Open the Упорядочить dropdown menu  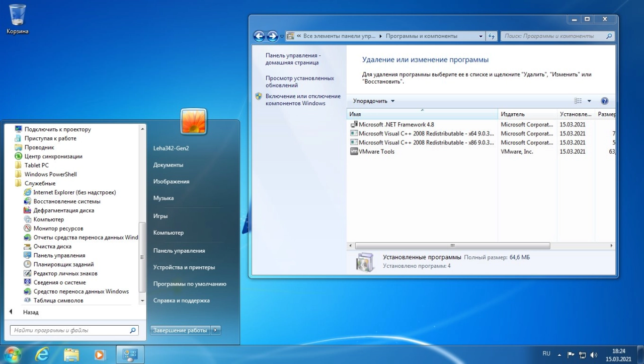pos(374,101)
